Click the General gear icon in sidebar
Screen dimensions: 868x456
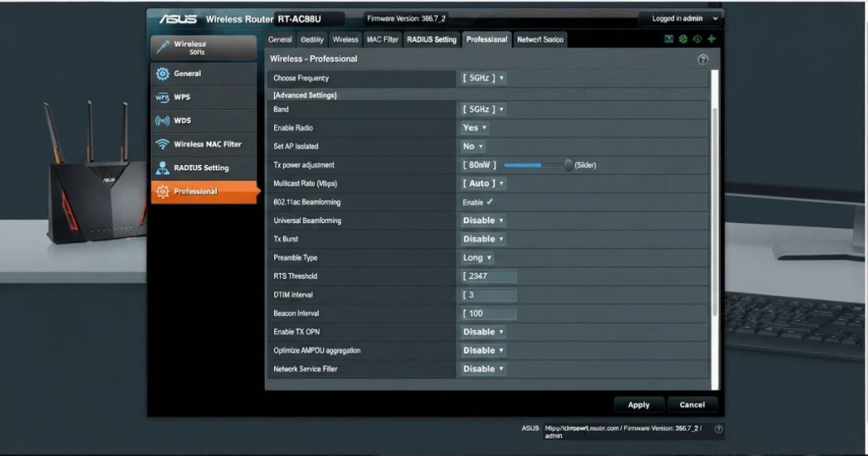(x=162, y=74)
